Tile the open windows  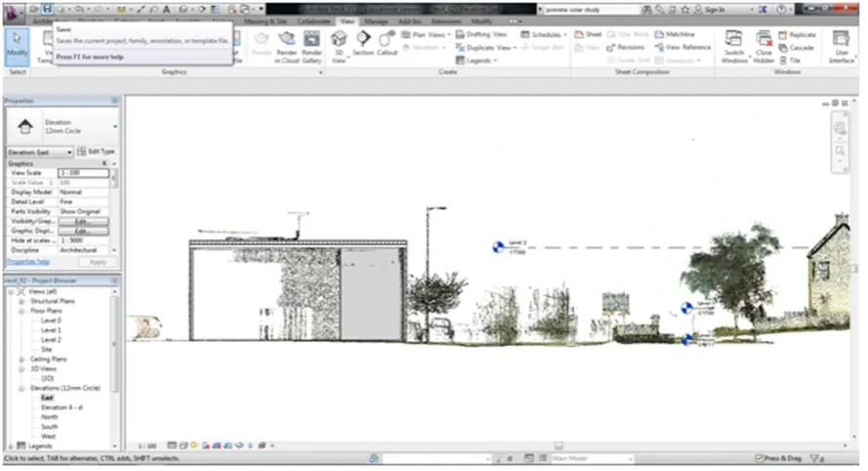(x=790, y=61)
